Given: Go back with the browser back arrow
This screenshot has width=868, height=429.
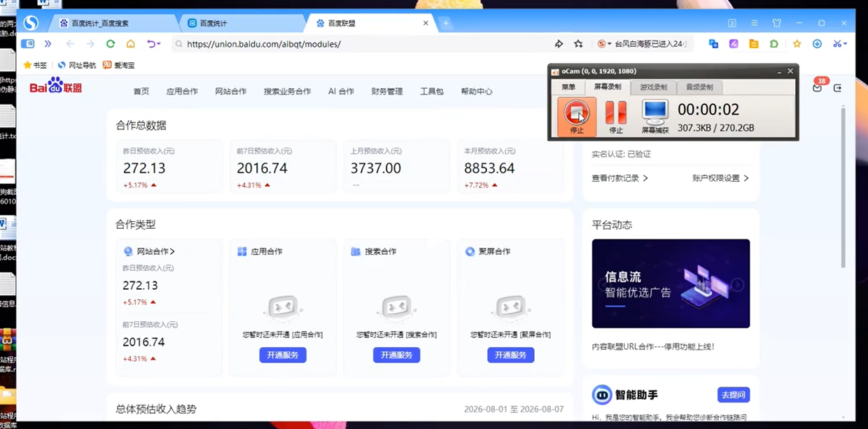Looking at the screenshot, I should click(x=69, y=43).
